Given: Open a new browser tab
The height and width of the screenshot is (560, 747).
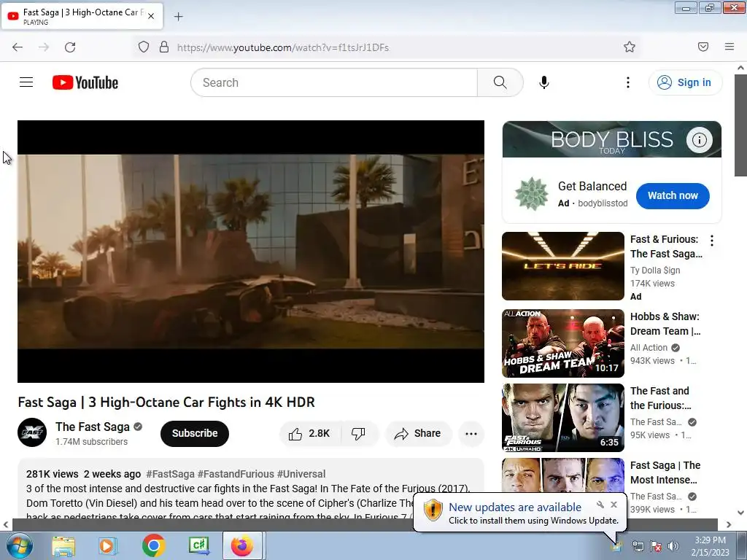Looking at the screenshot, I should 178,17.
